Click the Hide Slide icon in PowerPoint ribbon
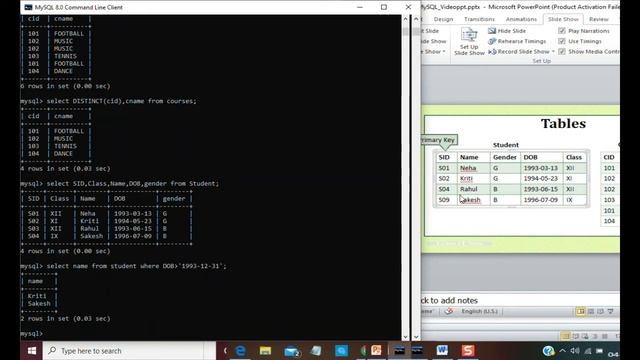This screenshot has width=640, height=360. click(x=492, y=31)
